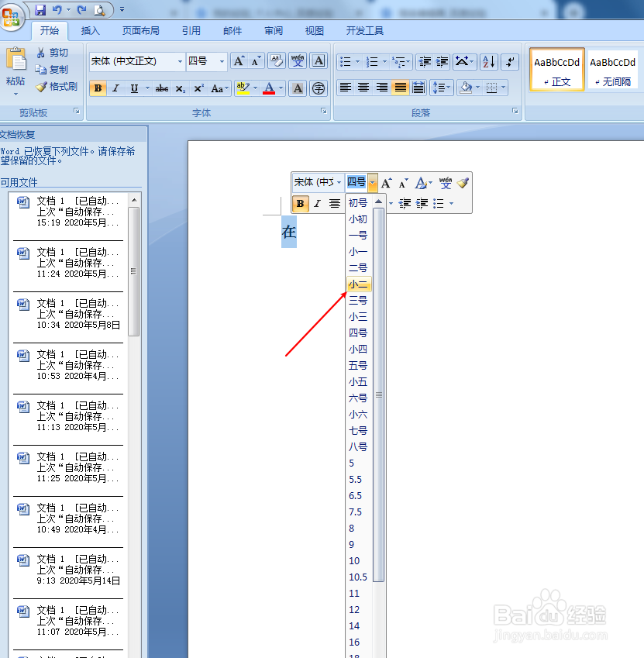
Task: Click the Paste (粘贴) icon
Action: coord(15,60)
